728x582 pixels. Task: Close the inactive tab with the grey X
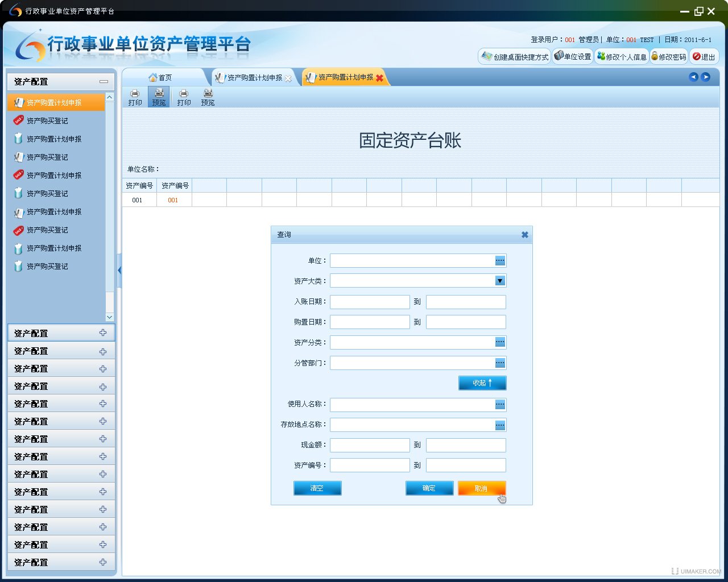pos(288,78)
